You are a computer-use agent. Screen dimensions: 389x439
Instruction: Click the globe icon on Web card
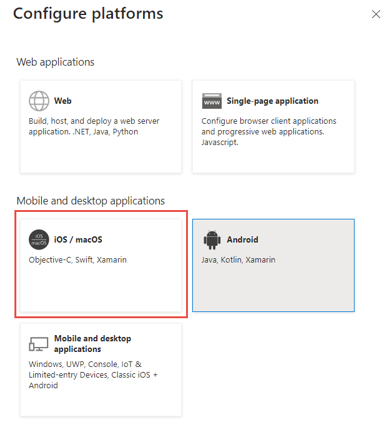point(39,101)
